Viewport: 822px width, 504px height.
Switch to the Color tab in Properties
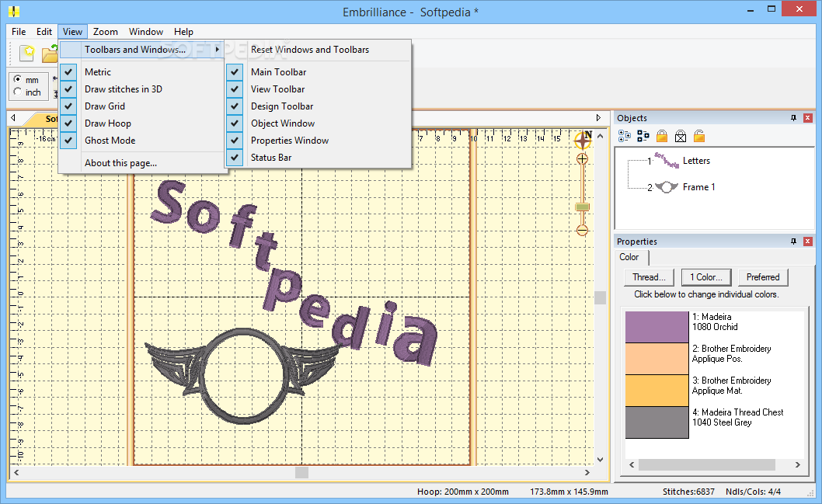click(629, 257)
